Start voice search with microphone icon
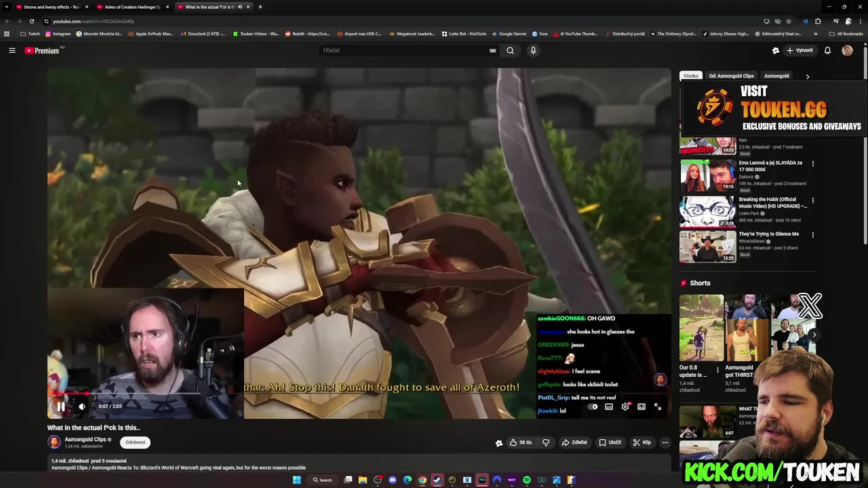868x488 pixels. 533,50
